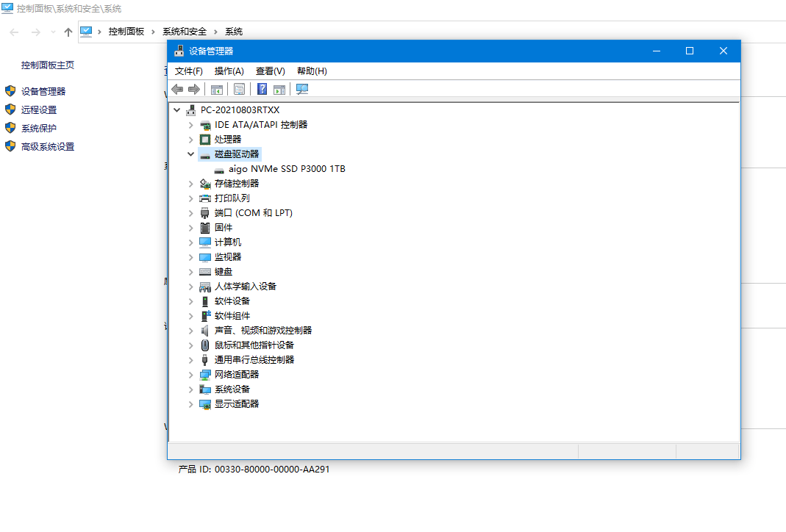Viewport: 786px width, 532px height.
Task: Collapse the PC-20210803RTXX root node
Action: pos(176,109)
